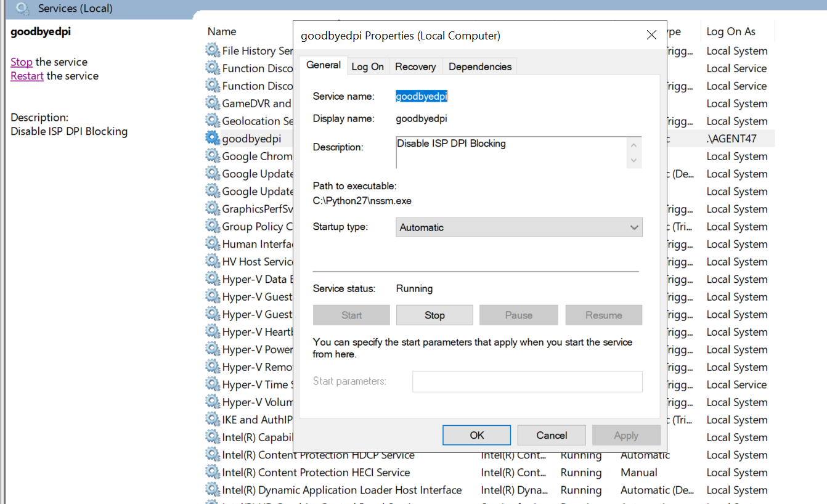This screenshot has height=504, width=827.
Task: Switch to the General tab
Action: point(324,65)
